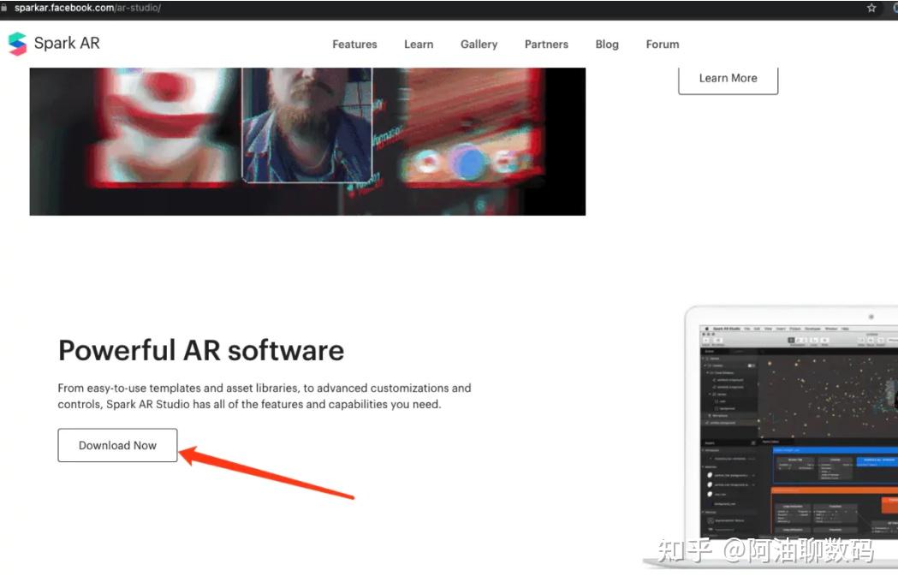This screenshot has width=898, height=588.
Task: Click the lock icon in address bar
Action: [4, 8]
